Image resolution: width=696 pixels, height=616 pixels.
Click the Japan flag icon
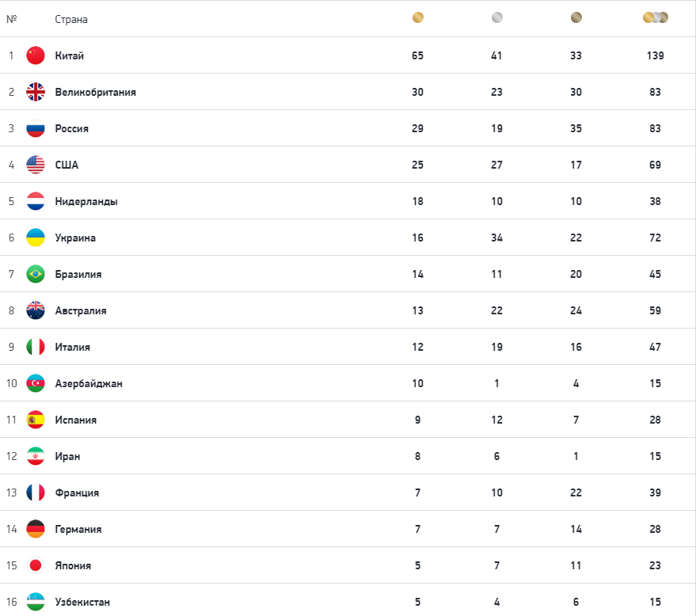pos(36,565)
